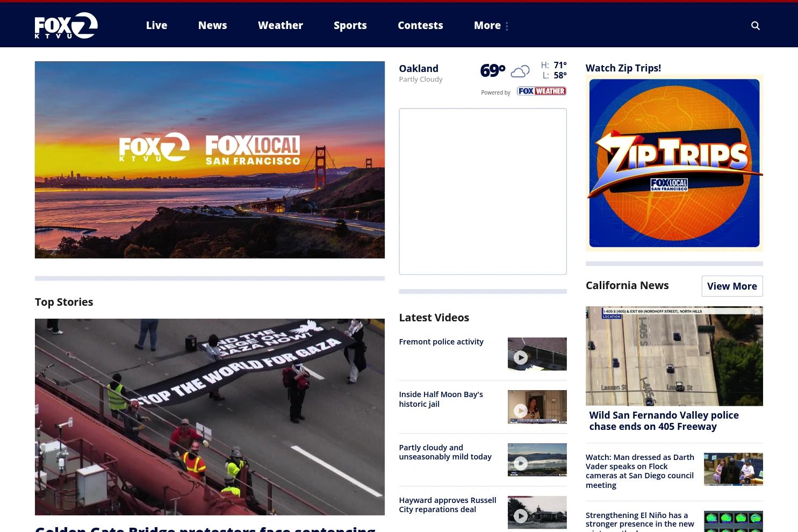Open Darth Vader Flock cameras story
Viewport: 798px width, 532px height.
point(640,471)
